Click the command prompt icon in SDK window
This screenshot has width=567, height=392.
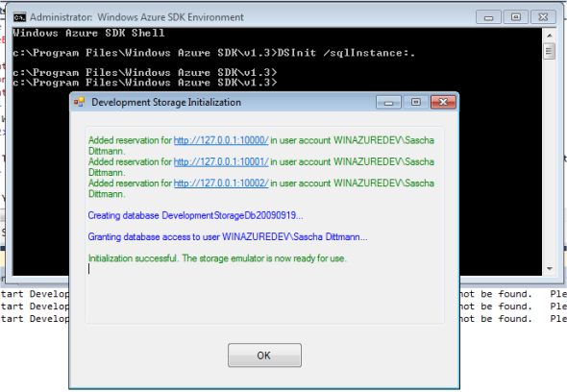click(19, 17)
